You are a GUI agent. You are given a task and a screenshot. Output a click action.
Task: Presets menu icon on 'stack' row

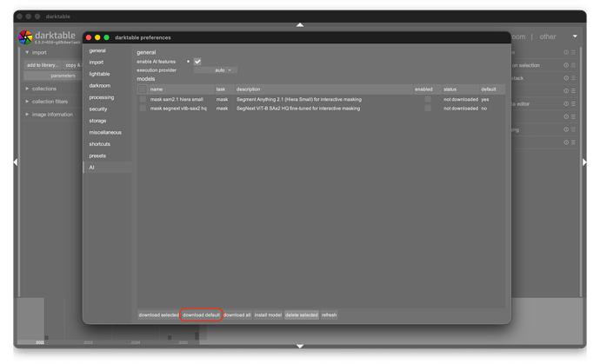click(x=573, y=78)
